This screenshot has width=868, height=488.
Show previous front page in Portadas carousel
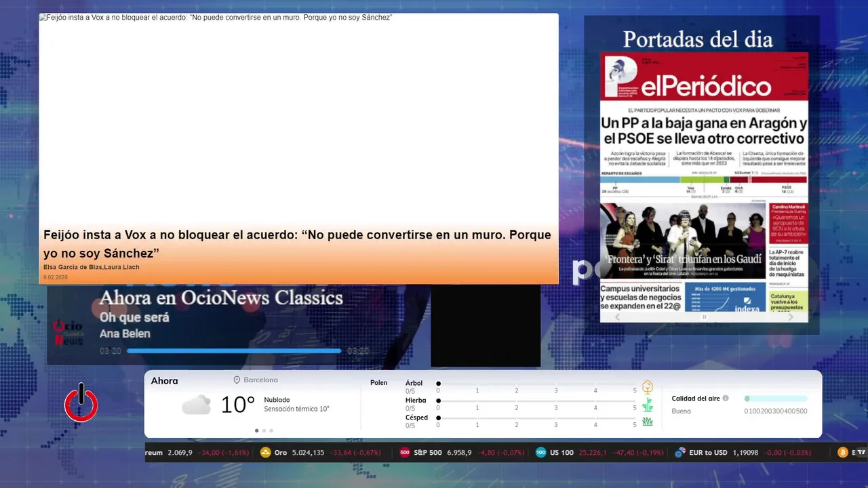(617, 317)
